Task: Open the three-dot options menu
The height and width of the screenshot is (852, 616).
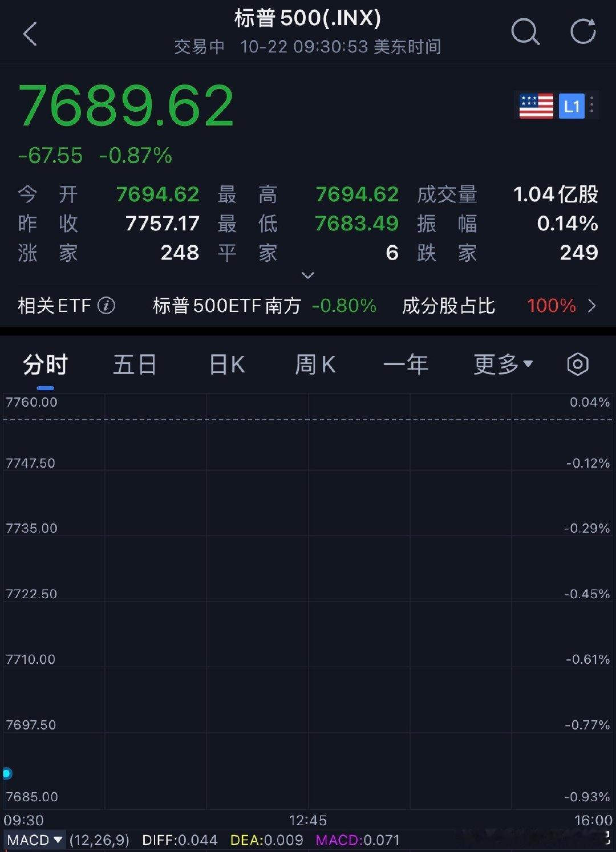Action: (592, 105)
